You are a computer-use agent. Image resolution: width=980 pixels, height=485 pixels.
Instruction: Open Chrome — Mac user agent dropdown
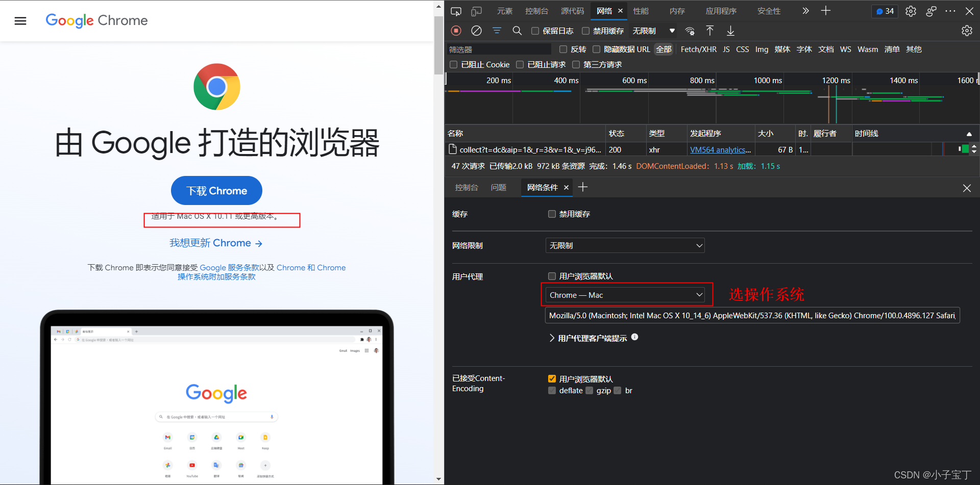point(625,295)
